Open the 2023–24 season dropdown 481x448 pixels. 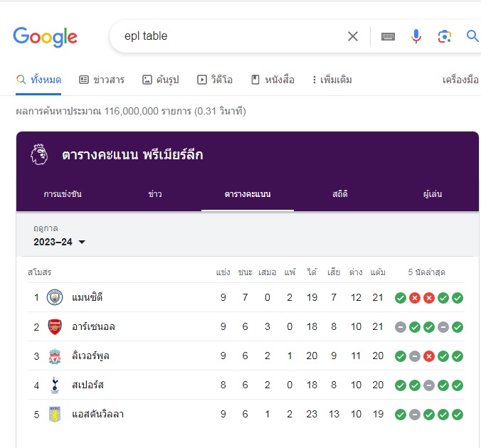pyautogui.click(x=60, y=242)
